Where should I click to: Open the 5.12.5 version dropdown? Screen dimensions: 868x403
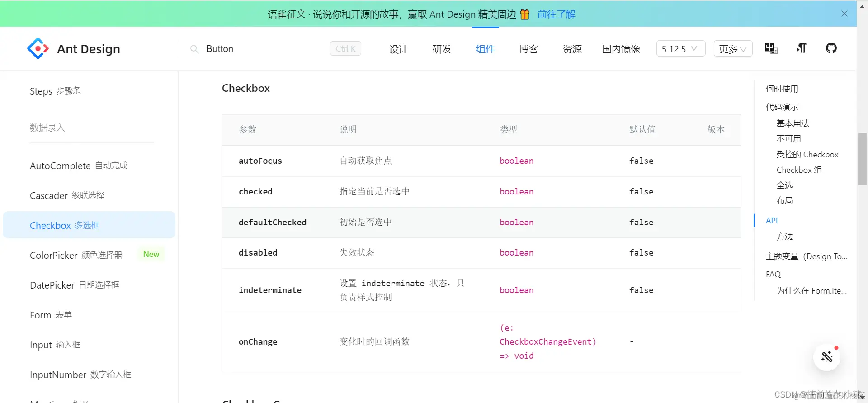point(680,49)
